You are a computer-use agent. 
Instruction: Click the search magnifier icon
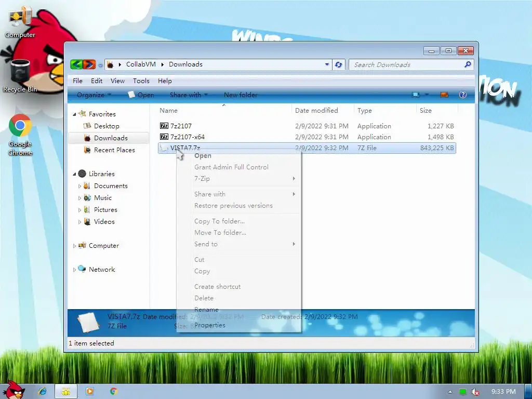[x=468, y=64]
